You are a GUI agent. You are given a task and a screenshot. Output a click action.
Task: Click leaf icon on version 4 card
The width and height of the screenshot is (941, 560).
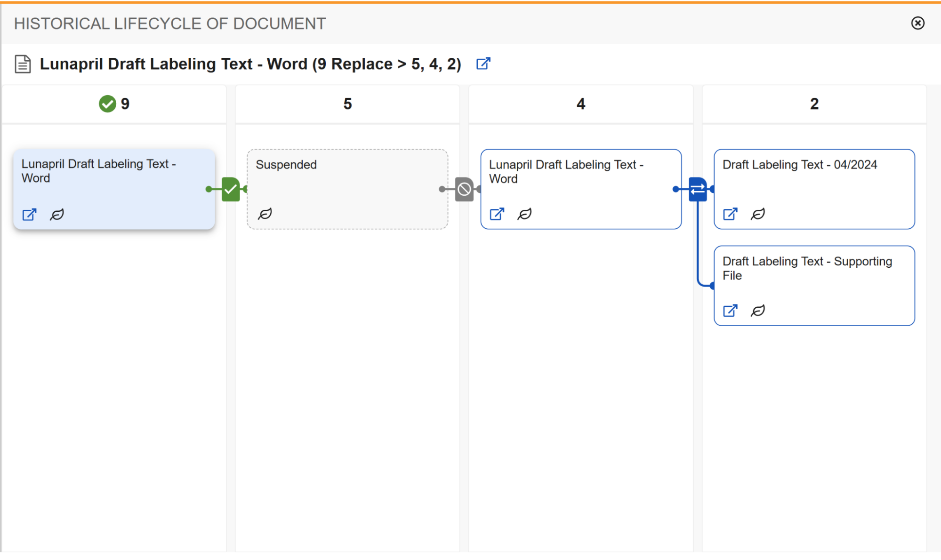click(524, 214)
